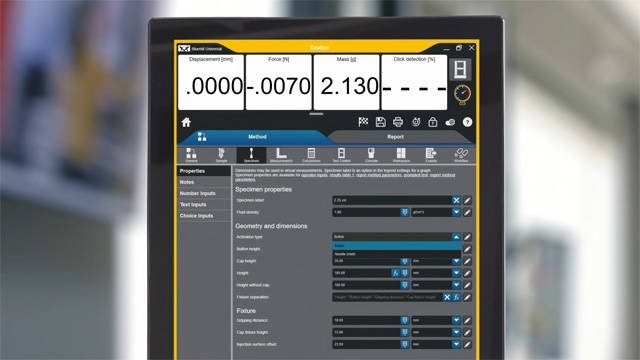Open the Workspace section icon
The image size is (640, 360).
click(401, 155)
